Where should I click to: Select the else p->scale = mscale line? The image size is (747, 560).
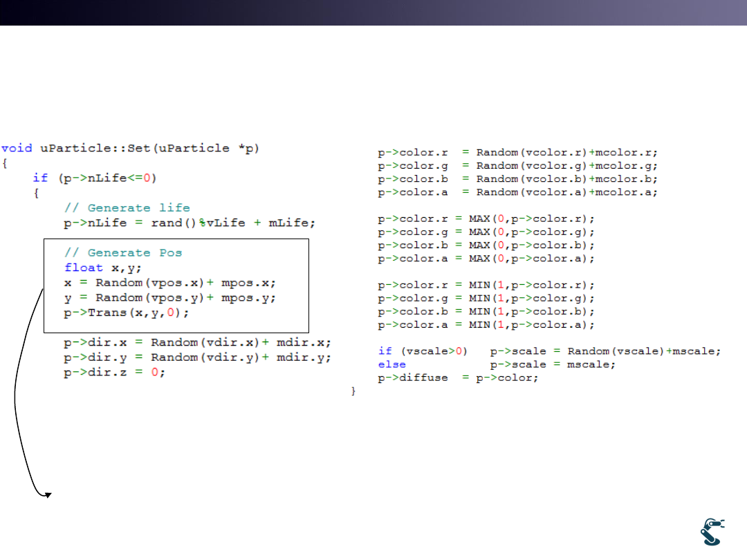click(x=496, y=364)
